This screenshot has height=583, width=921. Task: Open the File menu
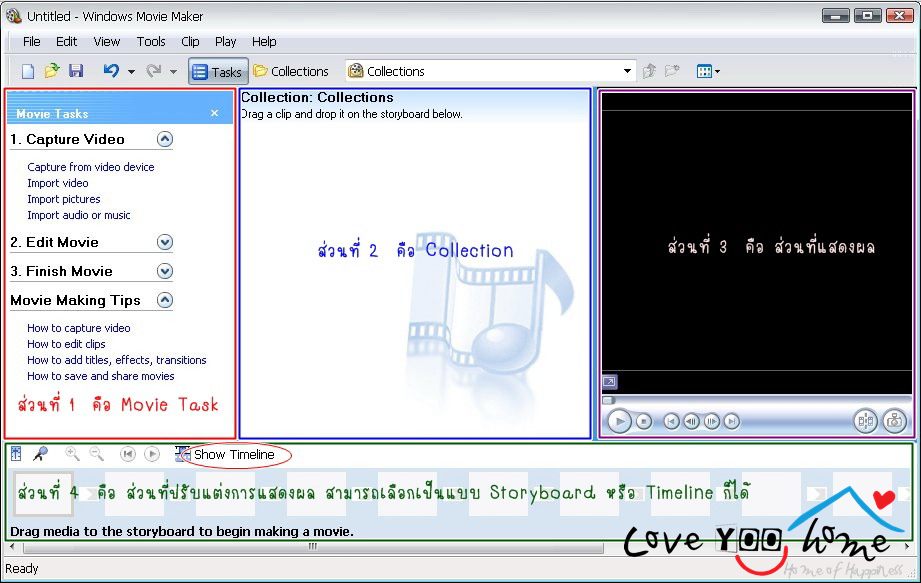pyautogui.click(x=32, y=42)
